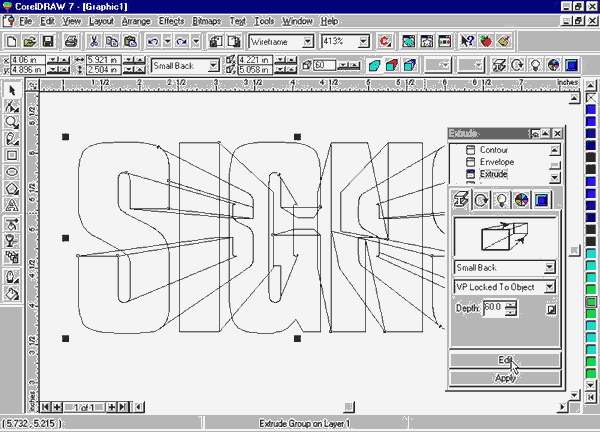Click the Paste clipboard icon
This screenshot has width=600, height=432.
pyautogui.click(x=130, y=41)
